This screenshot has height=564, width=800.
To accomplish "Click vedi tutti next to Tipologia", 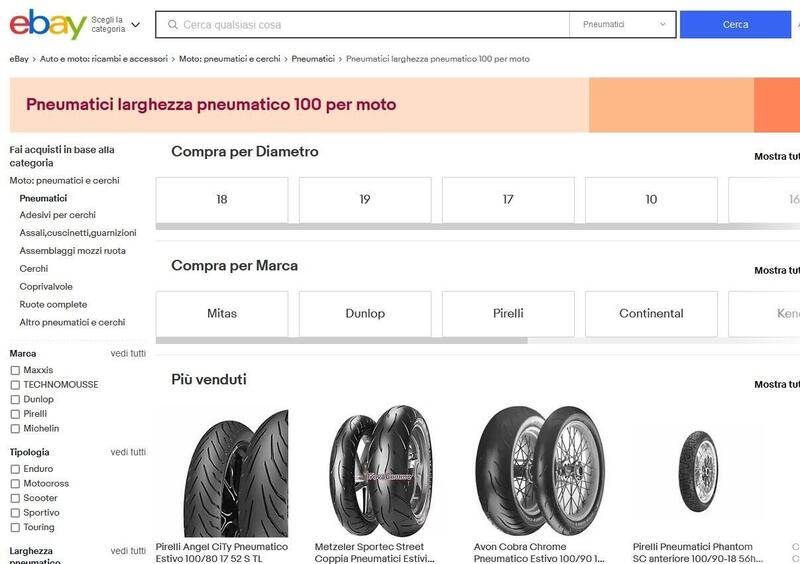I will point(128,452).
